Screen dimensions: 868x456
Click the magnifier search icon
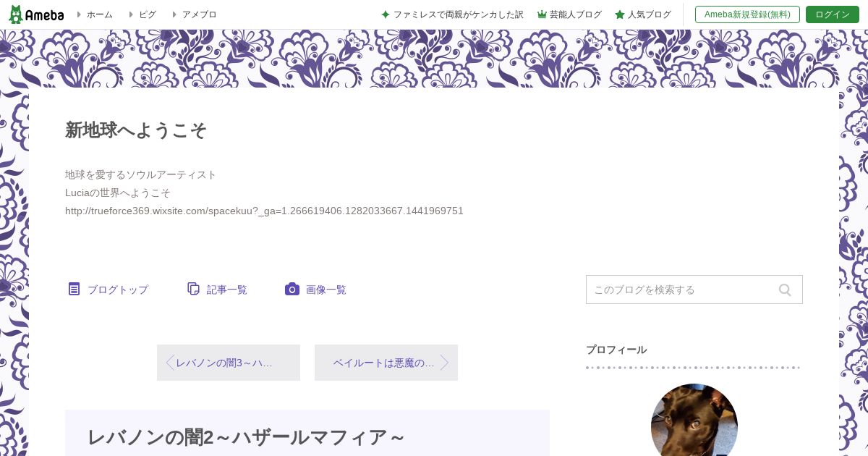point(785,290)
